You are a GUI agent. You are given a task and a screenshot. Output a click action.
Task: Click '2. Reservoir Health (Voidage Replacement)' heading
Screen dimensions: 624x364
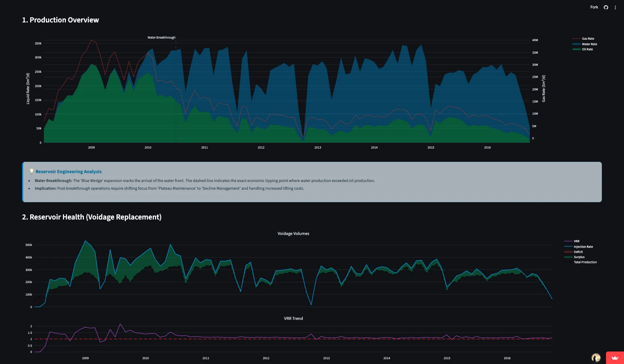pyautogui.click(x=92, y=217)
